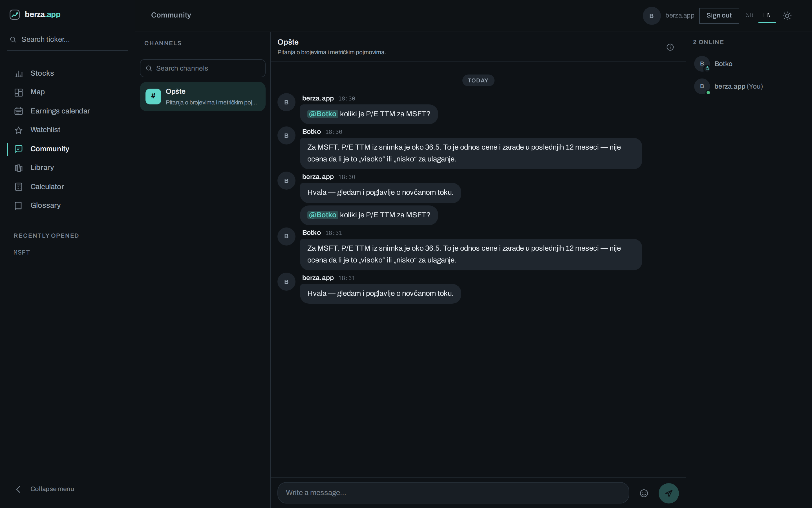The width and height of the screenshot is (812, 508).
Task: Click berza.app username in header
Action: pyautogui.click(x=679, y=16)
